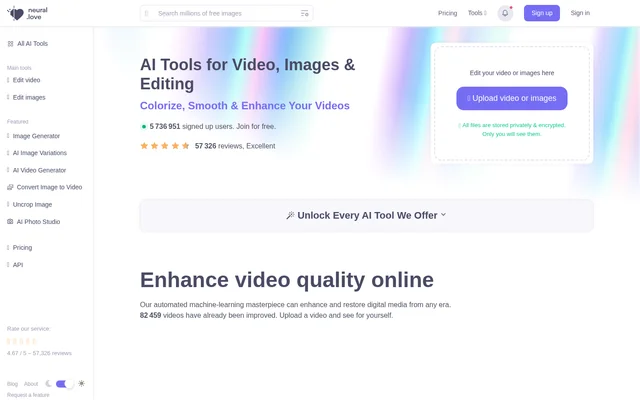This screenshot has width=640, height=400.
Task: Click "Edit your video or images here" text
Action: pos(512,73)
